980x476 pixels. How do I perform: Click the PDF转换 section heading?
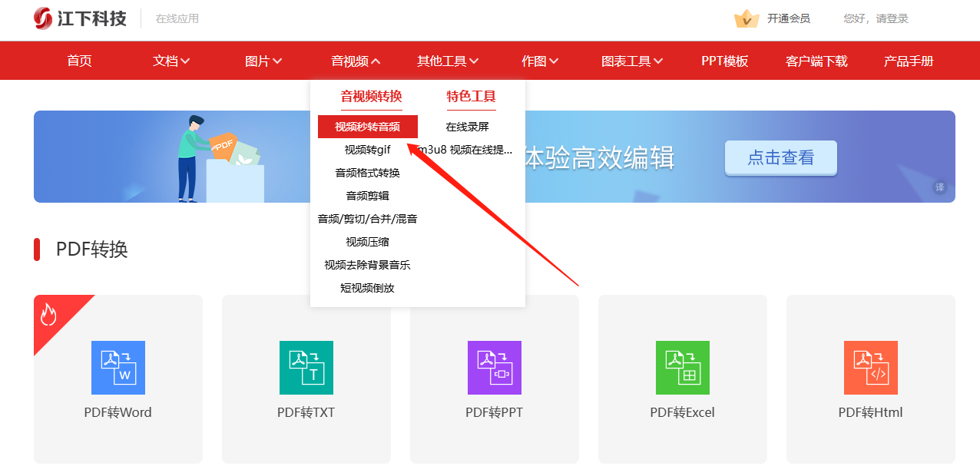[92, 250]
